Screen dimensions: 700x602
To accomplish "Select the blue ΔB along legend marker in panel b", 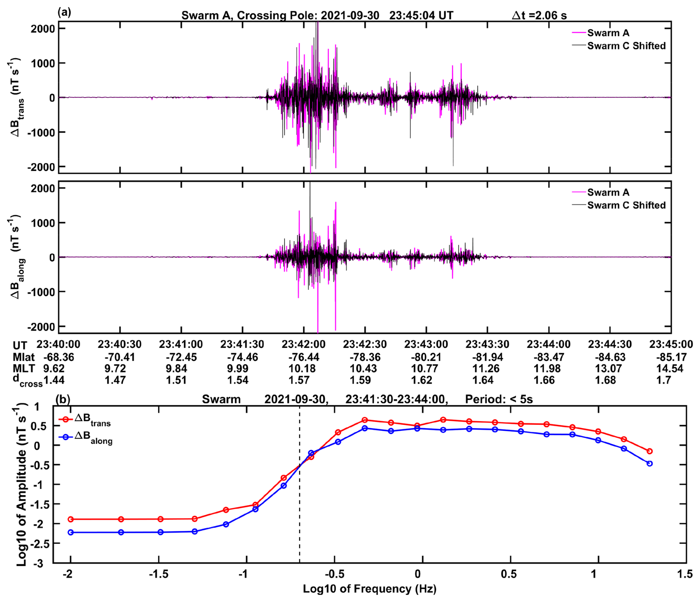I will click(66, 437).
